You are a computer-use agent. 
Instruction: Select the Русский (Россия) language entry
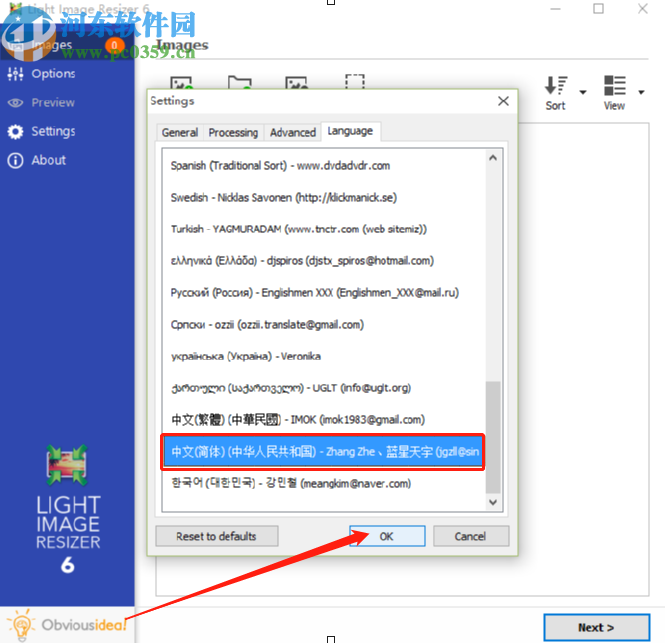click(x=324, y=293)
